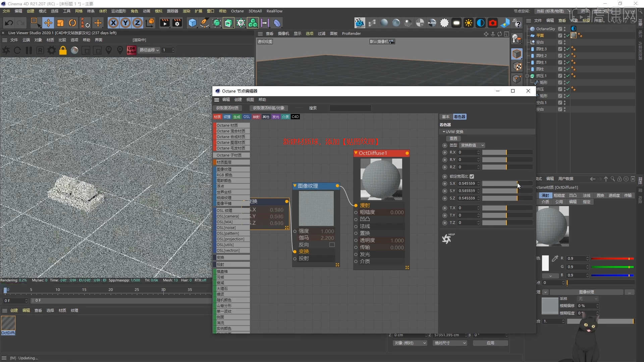
Task: Open the Render Settings clapperboard gear icon
Action: click(x=177, y=23)
